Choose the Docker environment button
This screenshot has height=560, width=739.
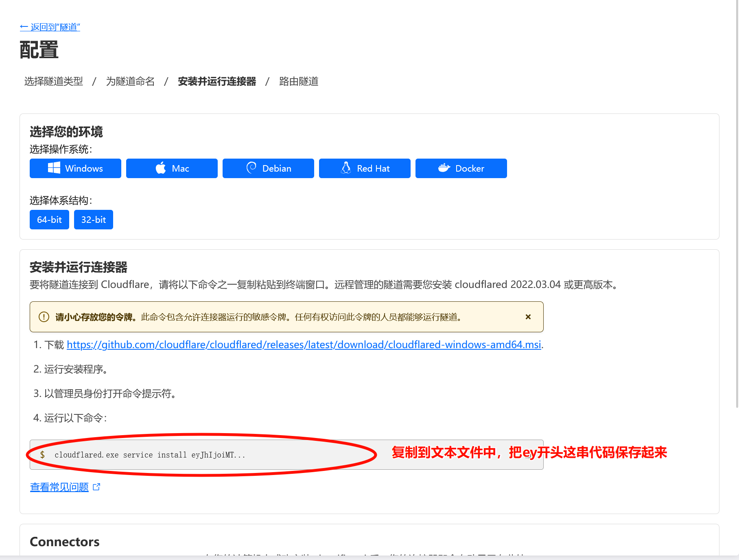tap(461, 168)
